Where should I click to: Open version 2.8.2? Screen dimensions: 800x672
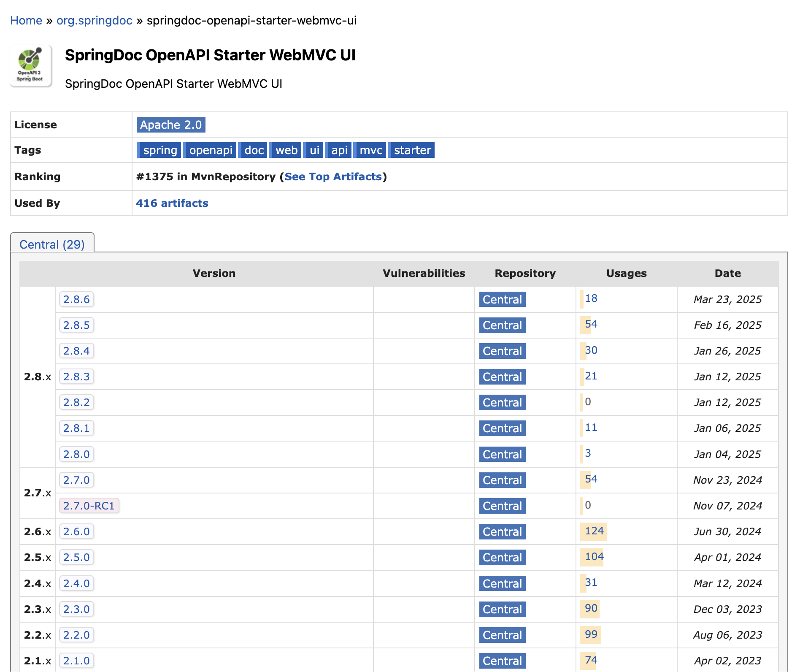76,402
